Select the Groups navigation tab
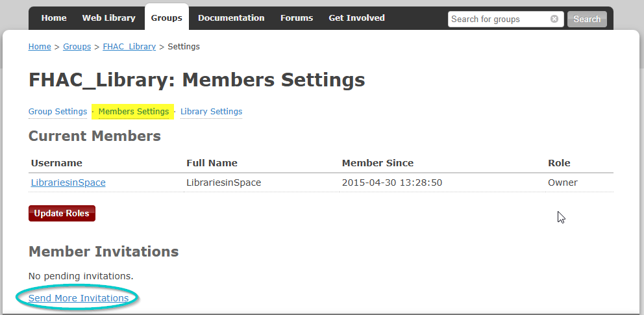Screen dimensions: 644x315 pyautogui.click(x=166, y=18)
